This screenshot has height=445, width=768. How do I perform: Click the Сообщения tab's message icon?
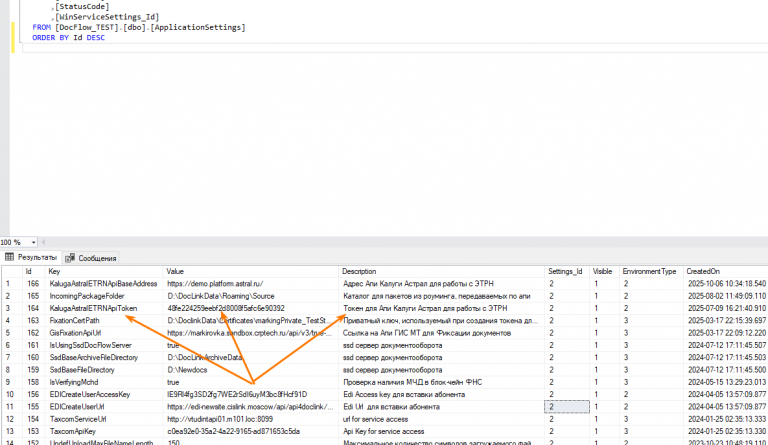tap(70, 258)
